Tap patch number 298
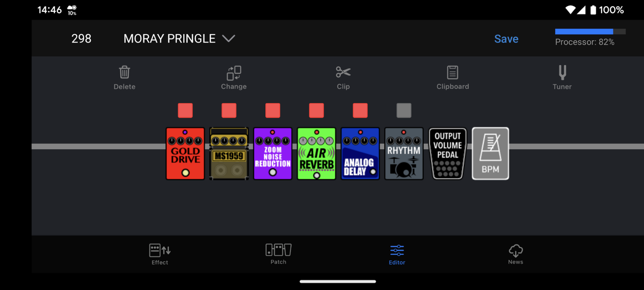Viewport: 644px width, 290px height. [x=81, y=38]
